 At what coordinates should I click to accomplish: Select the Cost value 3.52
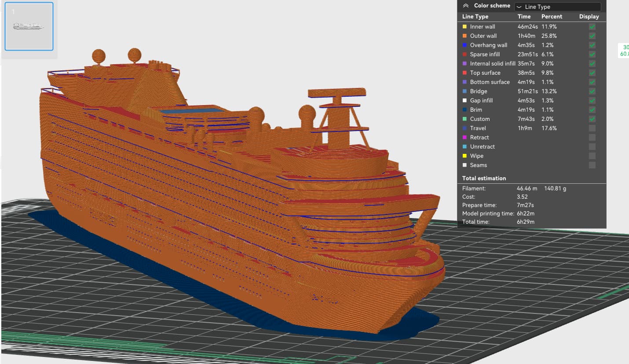tap(522, 197)
